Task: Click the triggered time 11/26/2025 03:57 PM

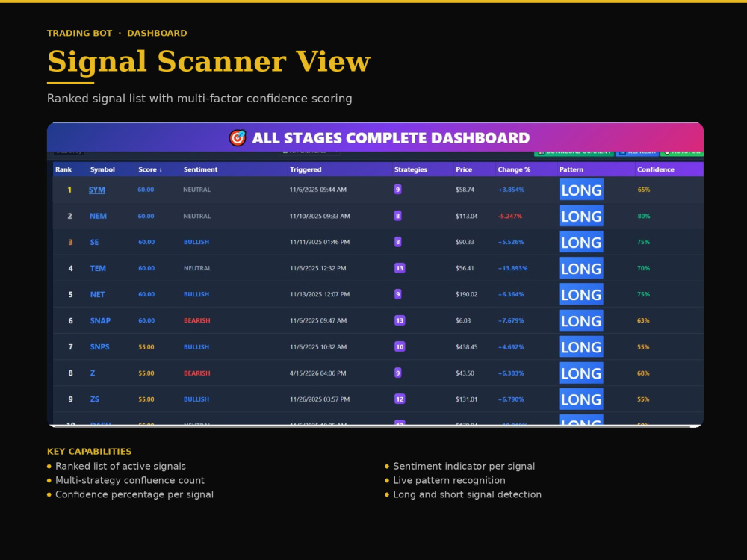Action: [x=320, y=399]
